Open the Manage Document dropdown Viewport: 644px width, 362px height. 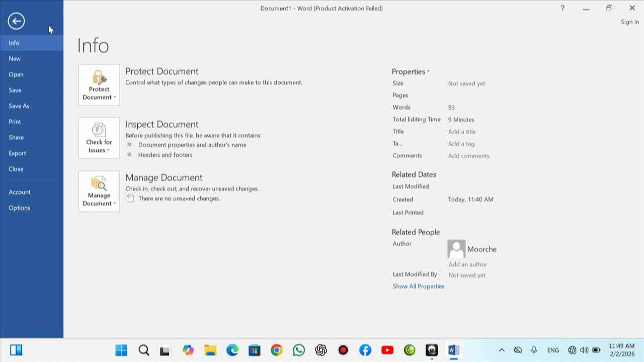pos(99,191)
